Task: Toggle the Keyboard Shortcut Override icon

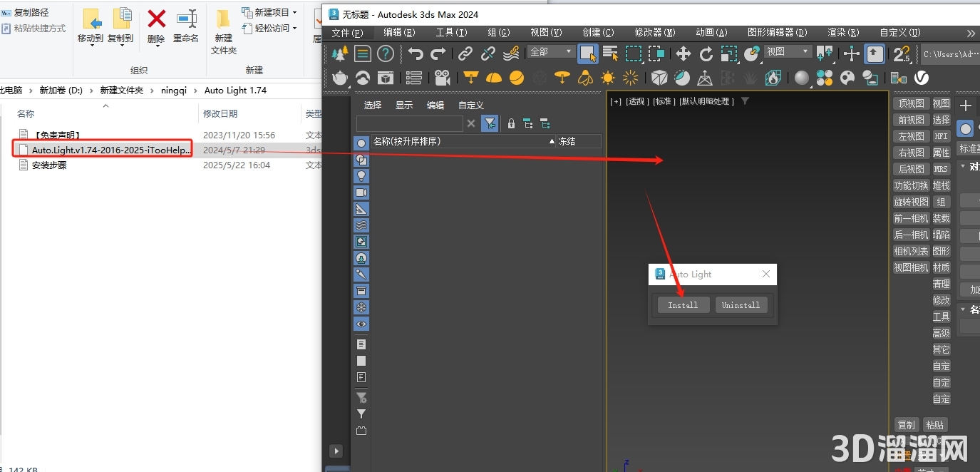Action: coord(875,53)
